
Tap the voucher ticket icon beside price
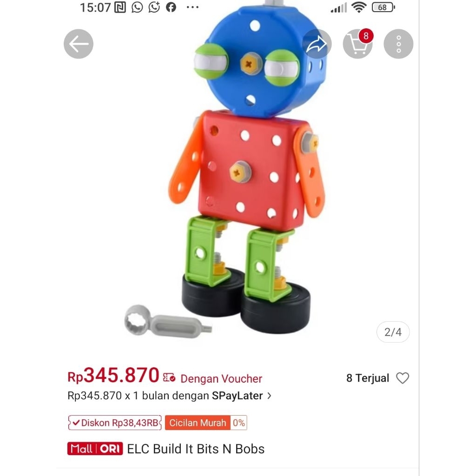169,377
